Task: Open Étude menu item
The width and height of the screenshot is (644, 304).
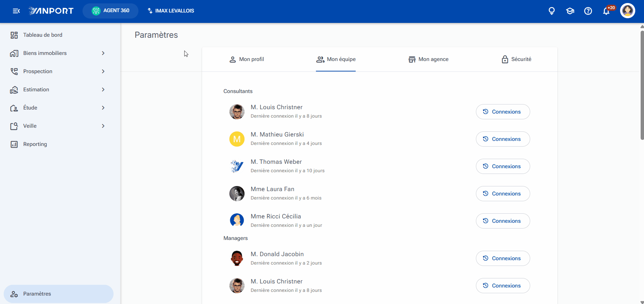Action: [x=30, y=108]
